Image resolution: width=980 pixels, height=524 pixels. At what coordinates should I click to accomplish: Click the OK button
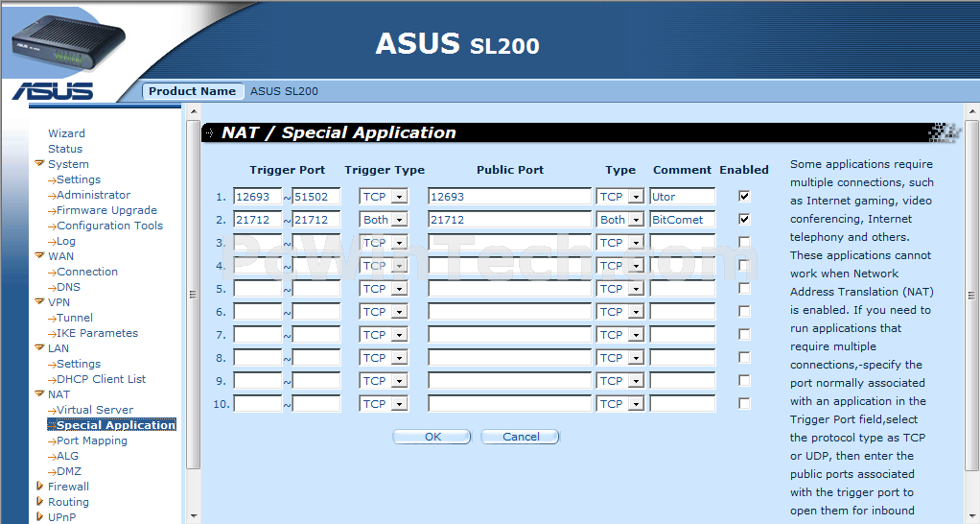[432, 437]
